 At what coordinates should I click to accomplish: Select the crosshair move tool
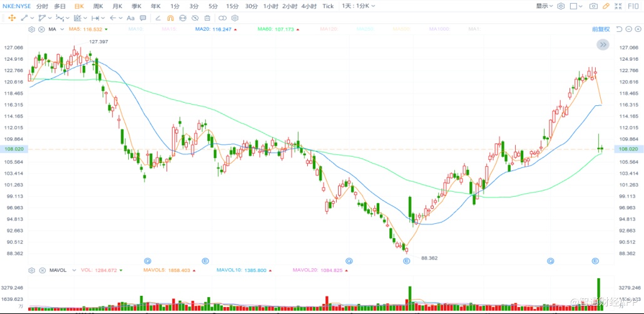pos(12,18)
